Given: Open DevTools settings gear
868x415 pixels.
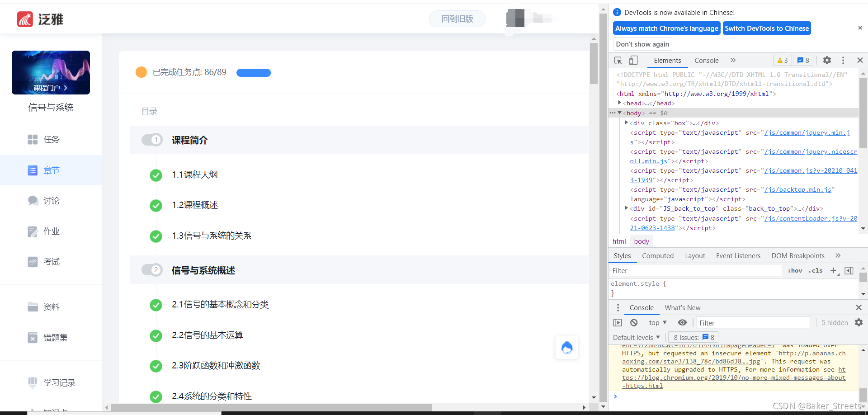Looking at the screenshot, I should click(x=827, y=60).
